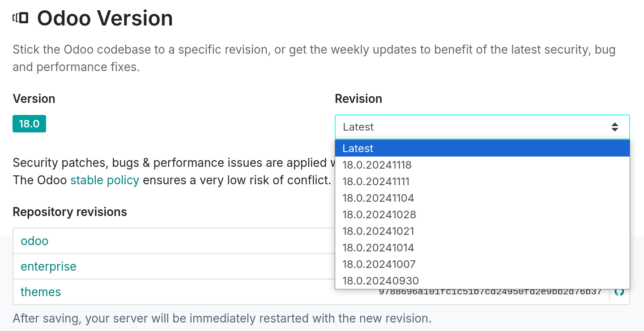Open the enterprise repository link
The height and width of the screenshot is (331, 644).
click(48, 266)
